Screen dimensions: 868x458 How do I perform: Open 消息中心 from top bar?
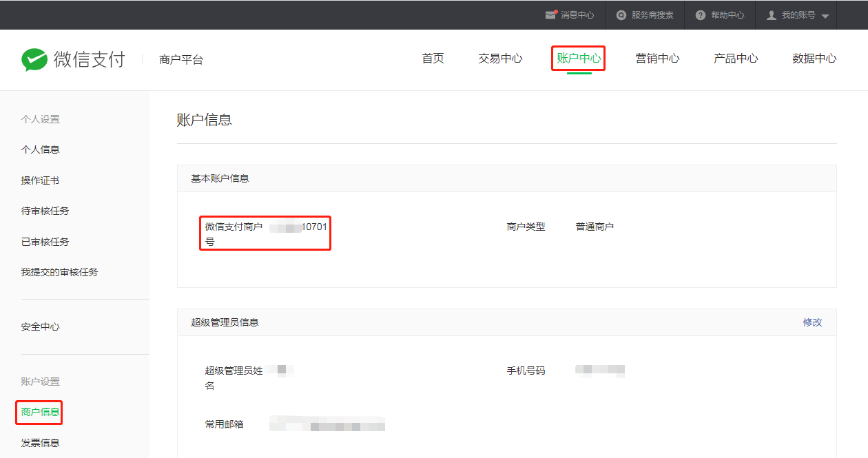coord(577,15)
